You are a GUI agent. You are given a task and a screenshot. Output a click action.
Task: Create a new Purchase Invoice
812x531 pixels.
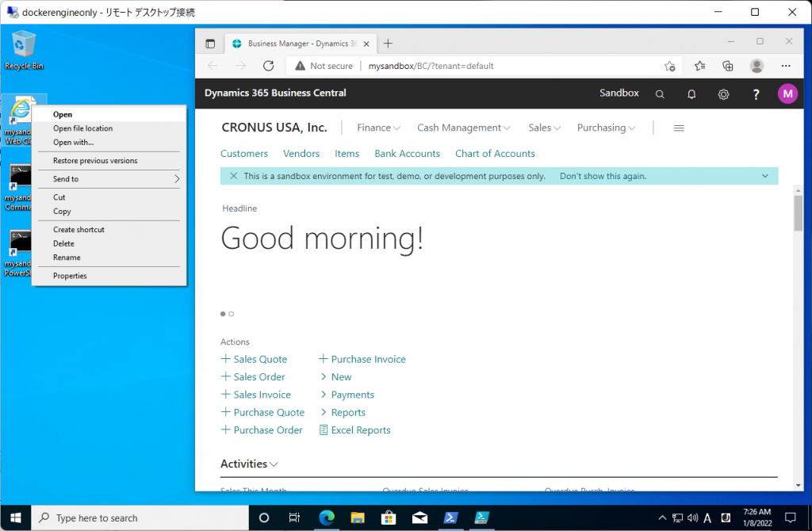pos(362,359)
